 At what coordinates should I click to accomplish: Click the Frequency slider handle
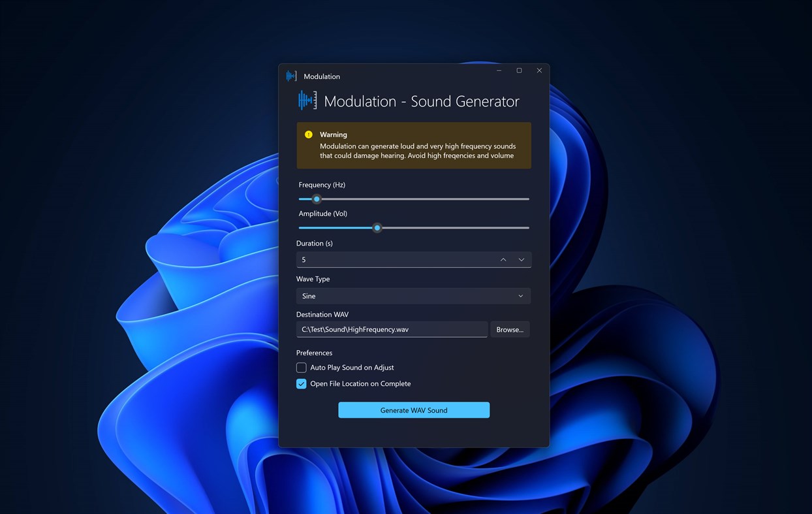point(317,199)
